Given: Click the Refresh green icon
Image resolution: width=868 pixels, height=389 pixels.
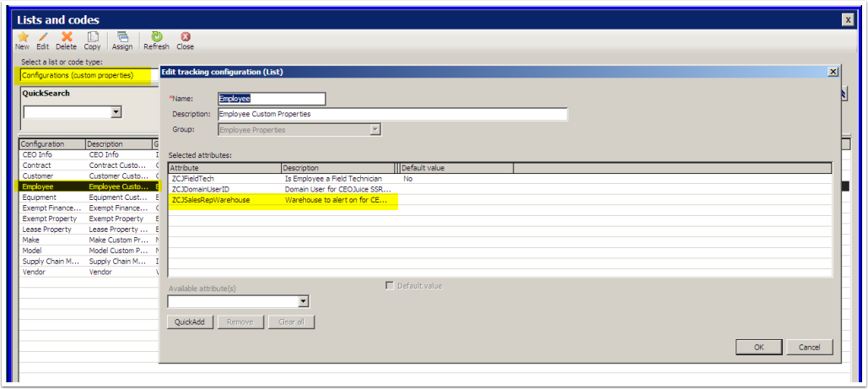Looking at the screenshot, I should (157, 36).
